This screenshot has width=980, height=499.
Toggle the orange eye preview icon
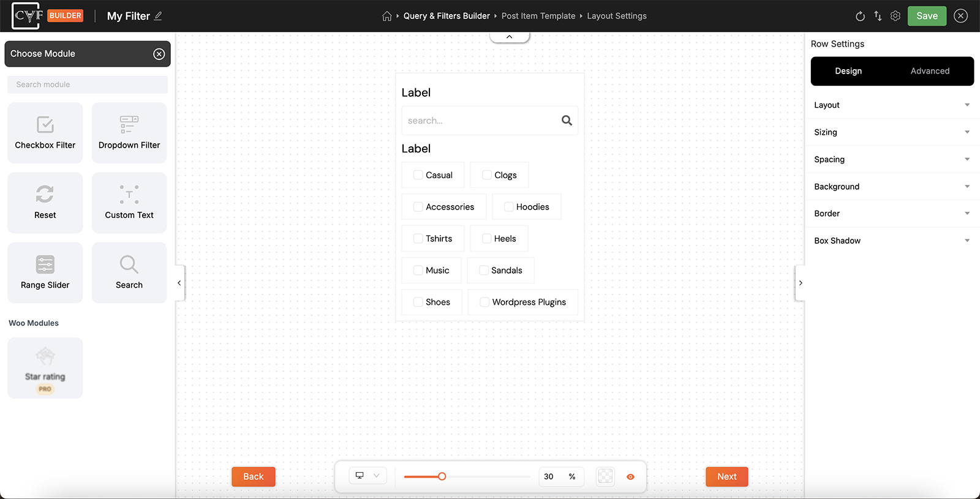[x=630, y=476]
